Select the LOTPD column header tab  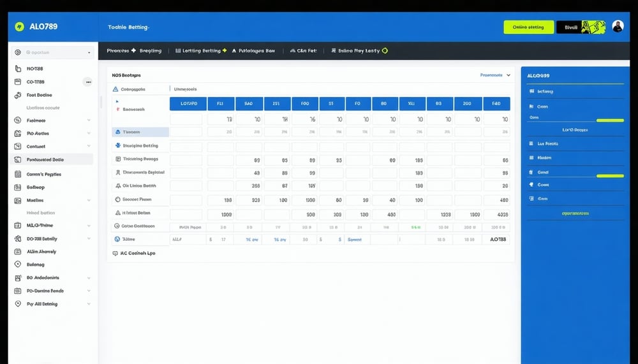188,103
